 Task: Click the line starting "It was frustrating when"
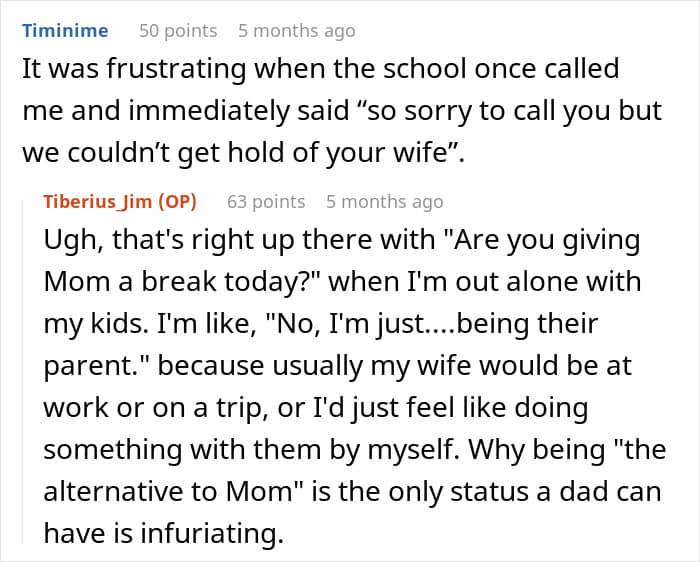point(321,69)
